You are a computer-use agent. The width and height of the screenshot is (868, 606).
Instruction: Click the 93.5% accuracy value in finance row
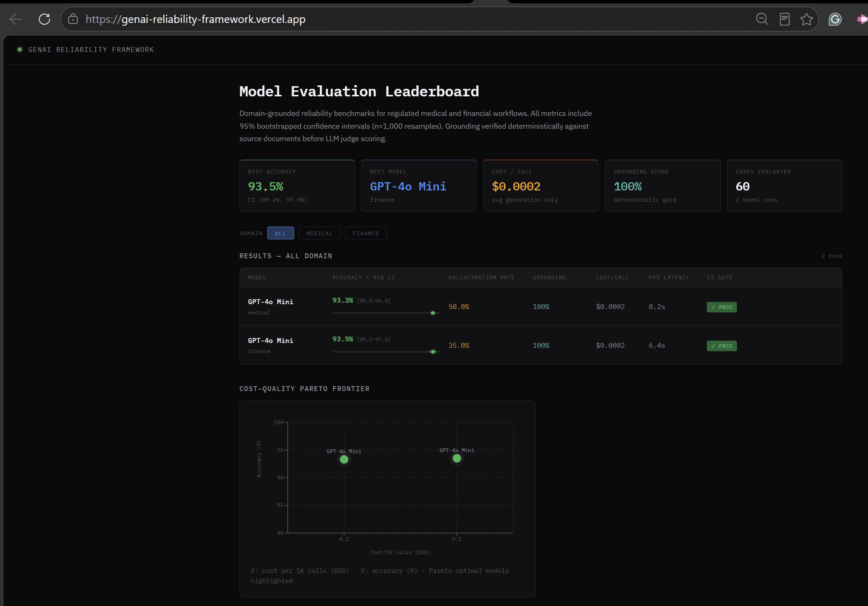[x=343, y=339]
